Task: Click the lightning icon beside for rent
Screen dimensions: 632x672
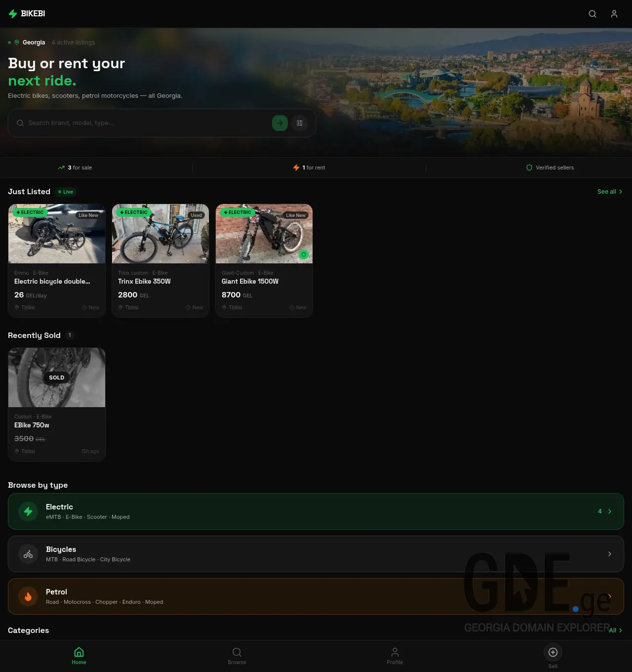Action: (296, 168)
